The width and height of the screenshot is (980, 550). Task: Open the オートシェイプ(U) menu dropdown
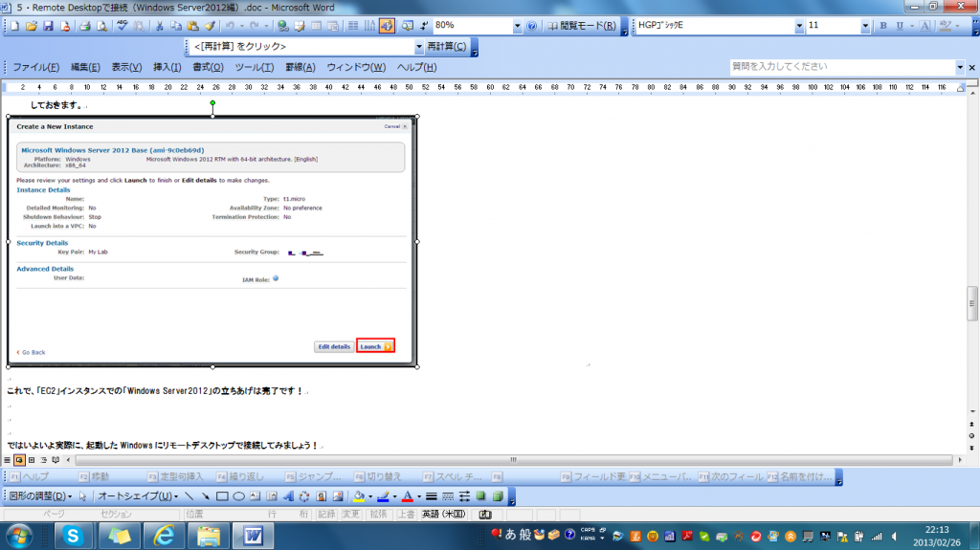coord(138,496)
